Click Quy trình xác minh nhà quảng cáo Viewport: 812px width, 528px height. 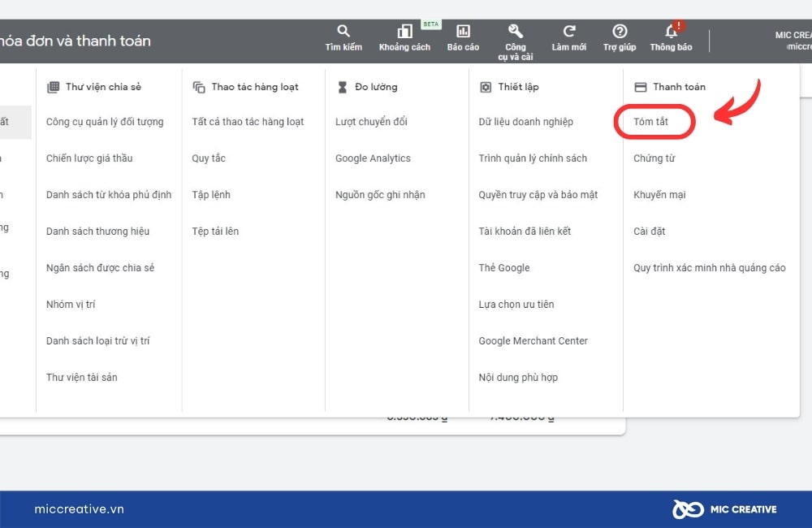[x=709, y=268]
